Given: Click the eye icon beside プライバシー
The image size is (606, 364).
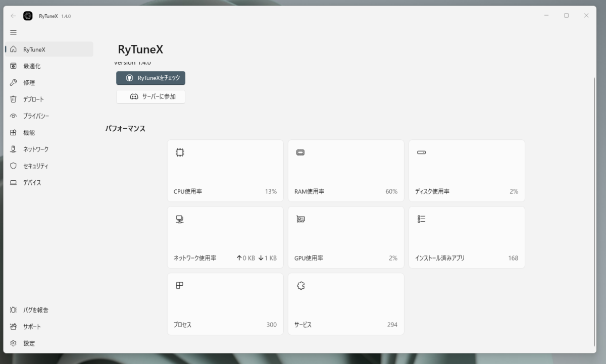Looking at the screenshot, I should point(14,116).
